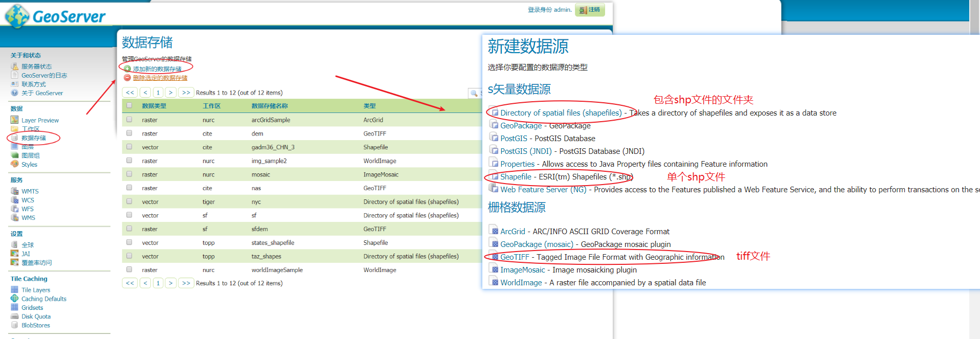Screen dimensions: 980x339
Task: Open GeoServer的日志 in the sidebar
Action: [x=44, y=75]
